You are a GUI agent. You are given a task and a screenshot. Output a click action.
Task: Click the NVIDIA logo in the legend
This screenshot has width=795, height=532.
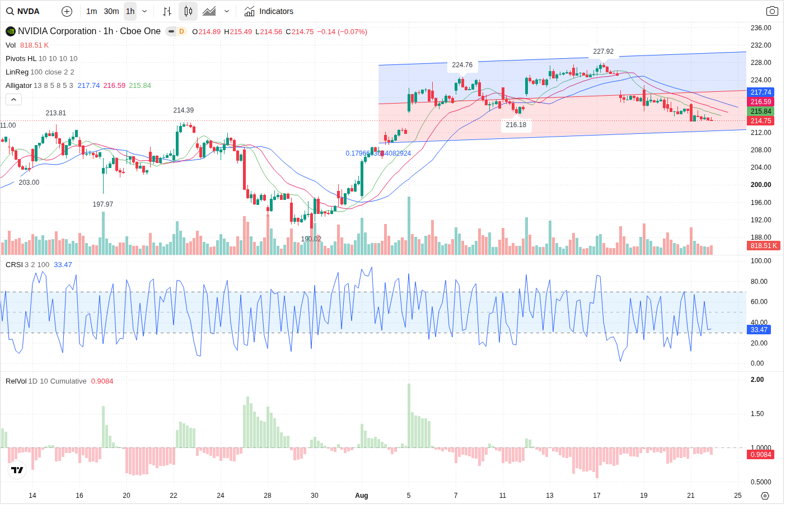point(11,31)
